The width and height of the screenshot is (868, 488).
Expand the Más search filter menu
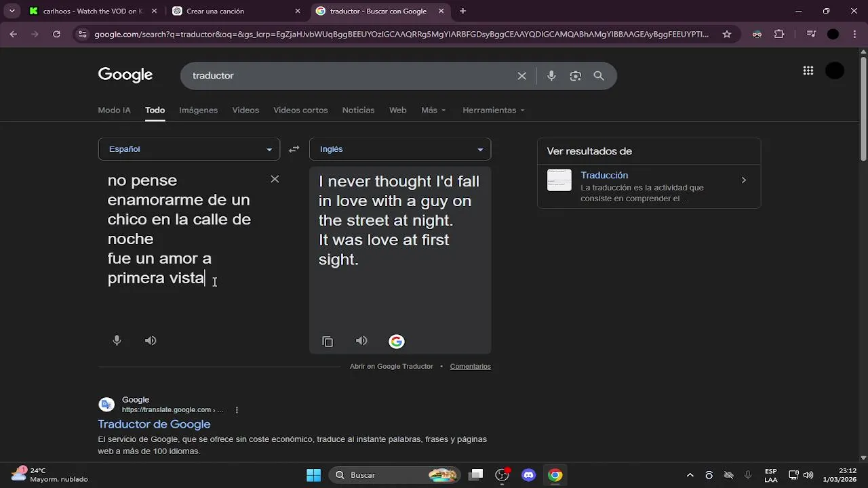[x=433, y=110]
